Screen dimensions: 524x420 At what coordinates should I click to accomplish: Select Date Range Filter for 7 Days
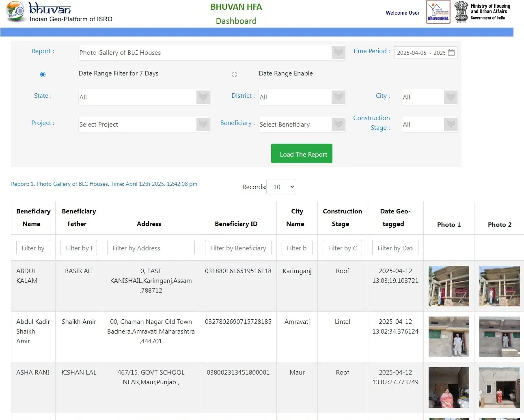43,74
